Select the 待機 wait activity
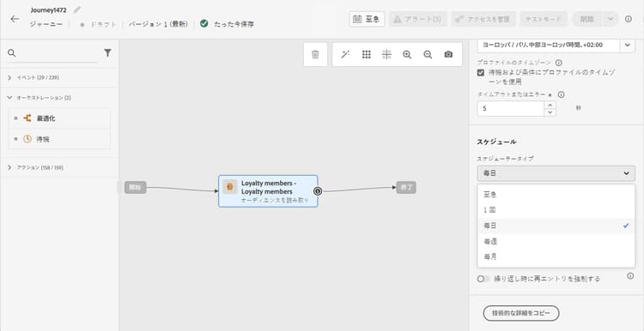This screenshot has height=331, width=644. 59,139
